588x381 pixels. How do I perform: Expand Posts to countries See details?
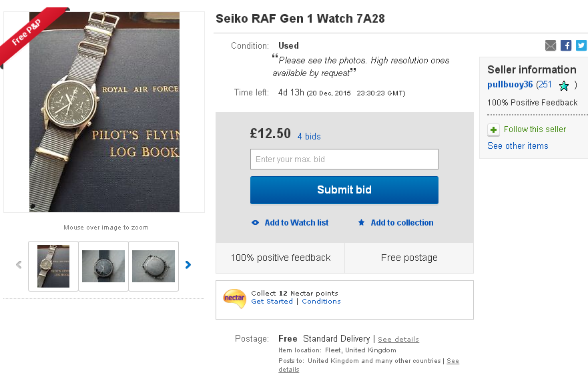[x=453, y=361]
